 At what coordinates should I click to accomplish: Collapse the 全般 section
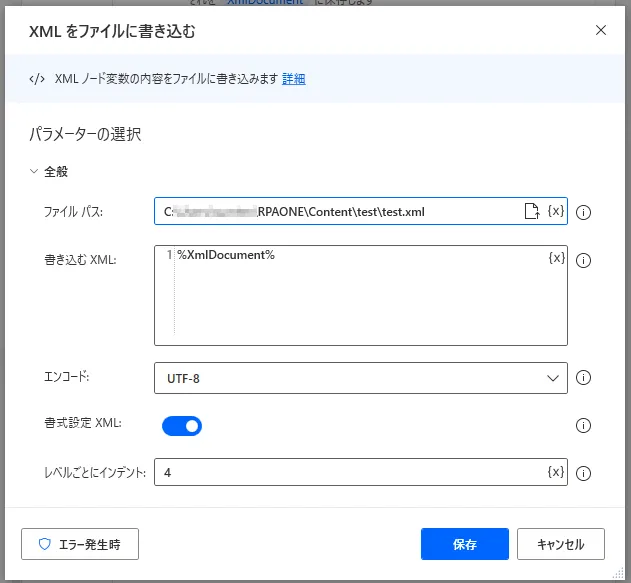click(x=34, y=171)
